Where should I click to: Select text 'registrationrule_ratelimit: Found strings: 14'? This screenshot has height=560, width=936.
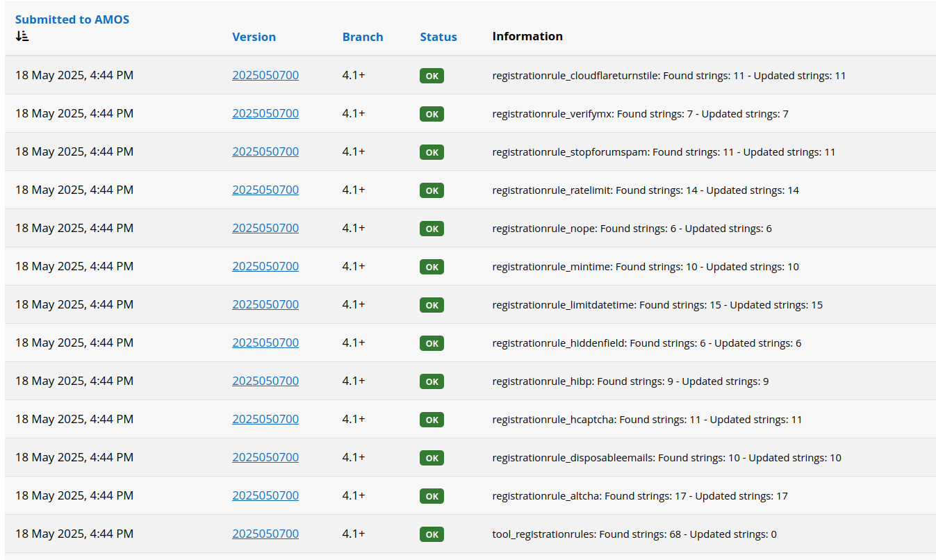[595, 190]
